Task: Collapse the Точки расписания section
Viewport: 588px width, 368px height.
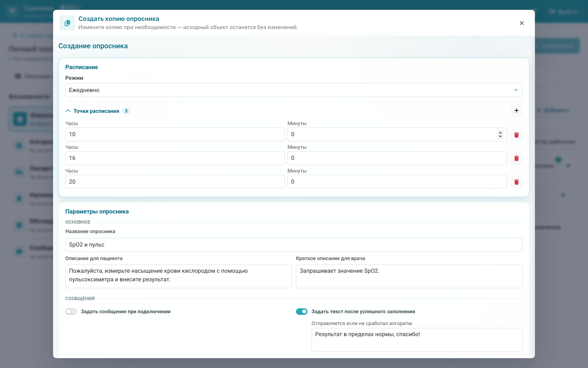Action: click(68, 111)
